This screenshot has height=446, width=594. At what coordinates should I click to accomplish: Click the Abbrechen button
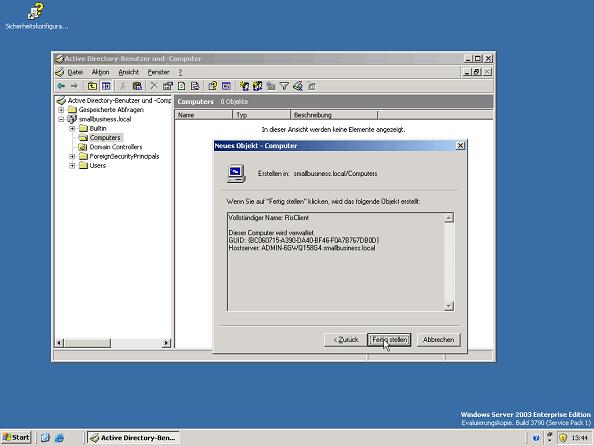click(438, 340)
